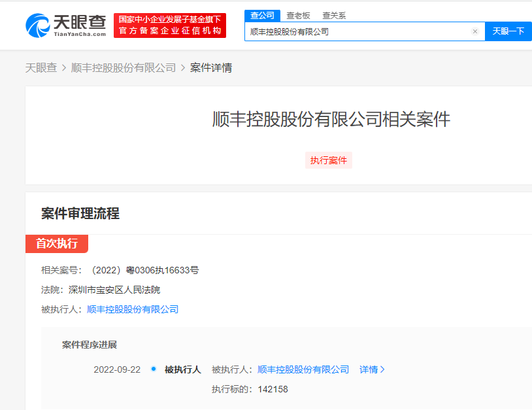Select case number (2022)粤0306执16633号

coord(144,270)
